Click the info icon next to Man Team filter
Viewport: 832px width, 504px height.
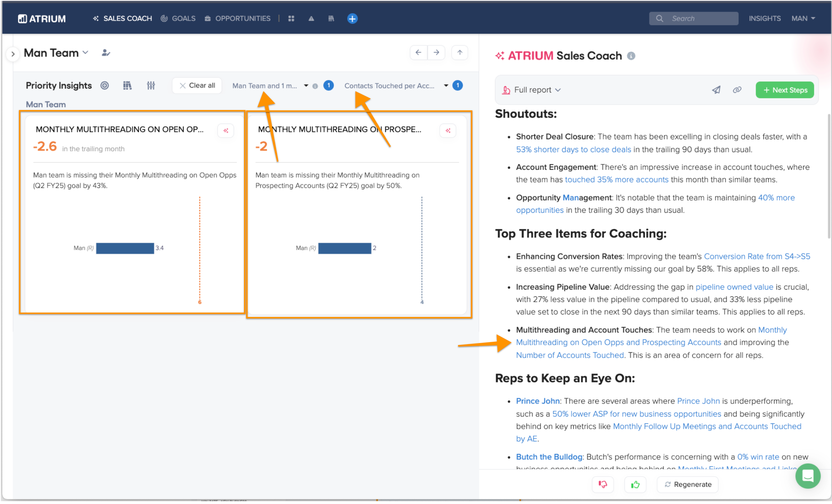point(315,86)
